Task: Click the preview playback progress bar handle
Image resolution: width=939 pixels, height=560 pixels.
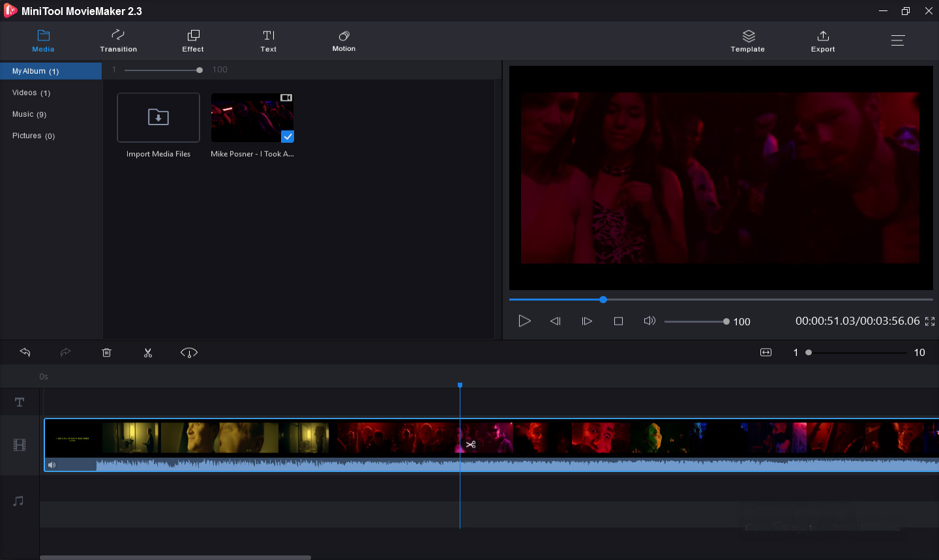Action: [x=603, y=299]
